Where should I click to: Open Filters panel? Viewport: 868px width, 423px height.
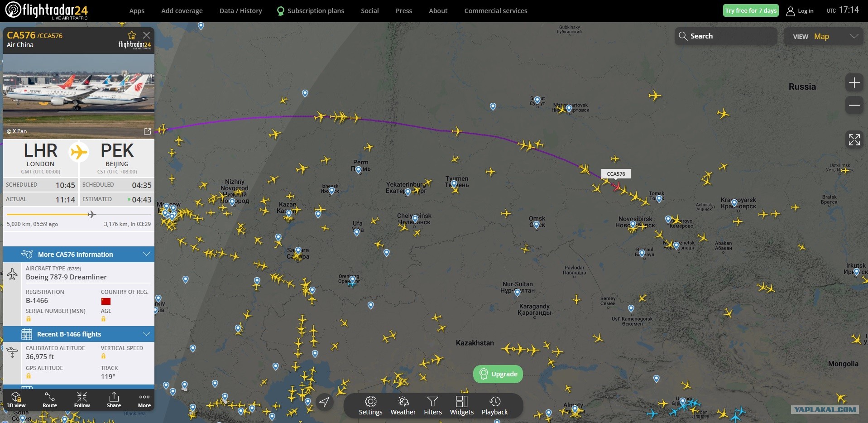(x=433, y=406)
